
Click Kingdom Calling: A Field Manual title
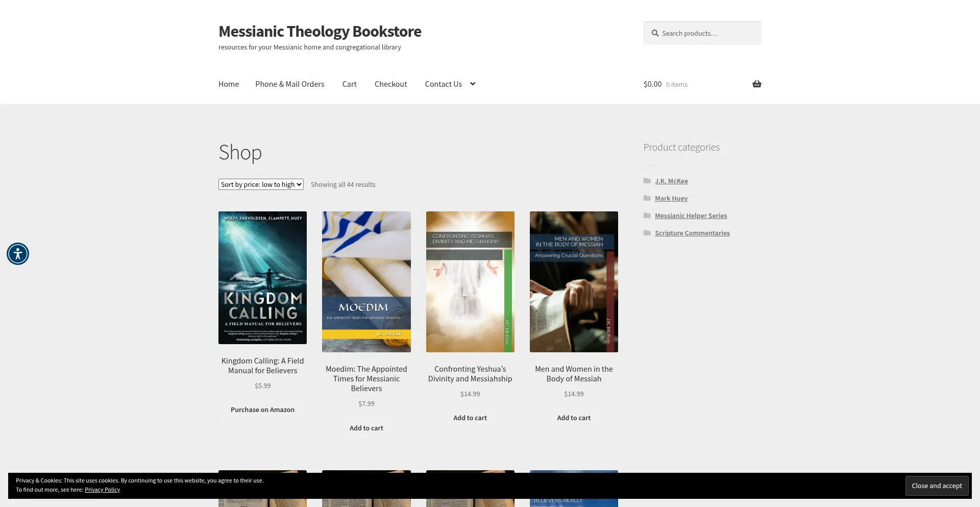(262, 366)
